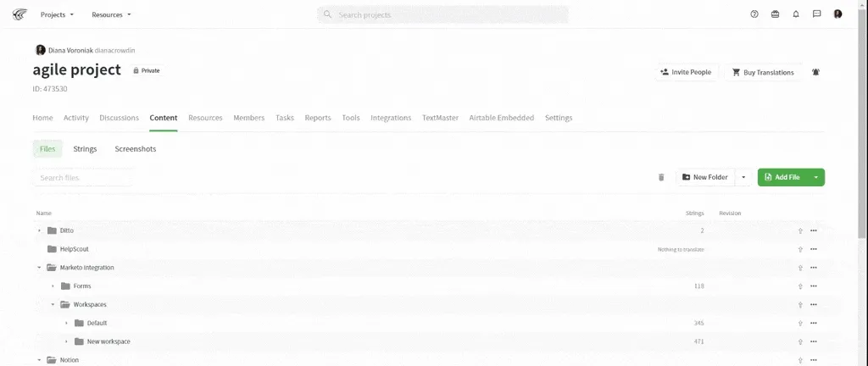Open the messages chat icon
Viewport: 868px width, 366px height.
point(816,14)
